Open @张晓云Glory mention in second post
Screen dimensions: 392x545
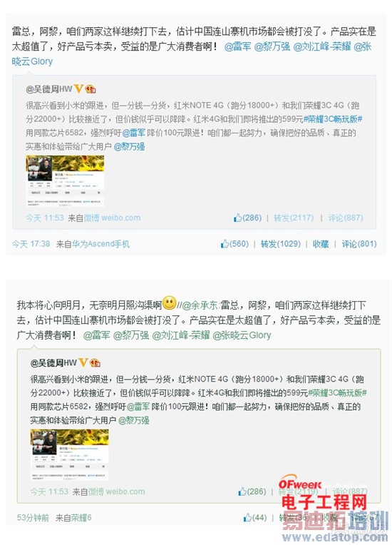click(242, 335)
